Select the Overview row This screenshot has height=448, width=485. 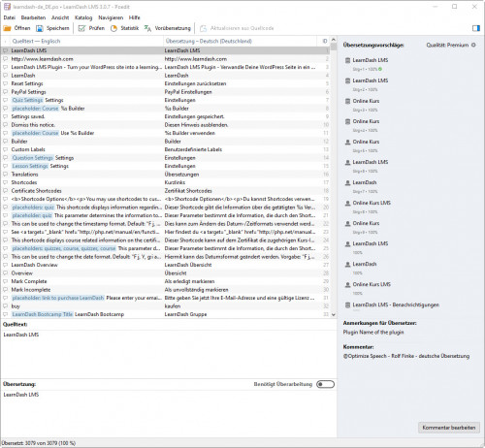(165, 273)
